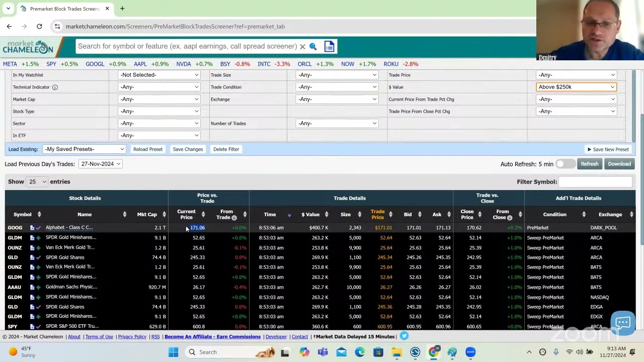This screenshot has width=644, height=362.
Task: Reload the page with browser refresh icon
Action: [x=39, y=26]
